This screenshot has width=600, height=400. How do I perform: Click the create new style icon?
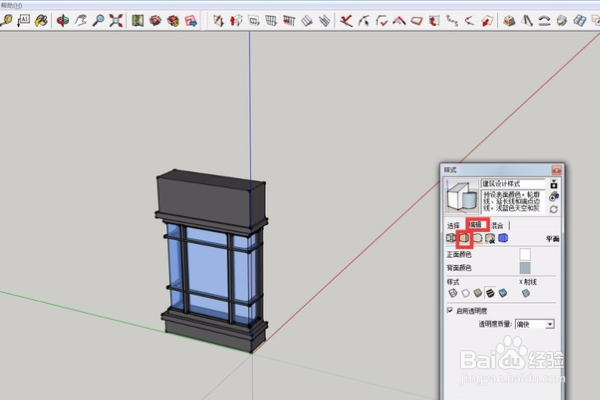(x=553, y=197)
